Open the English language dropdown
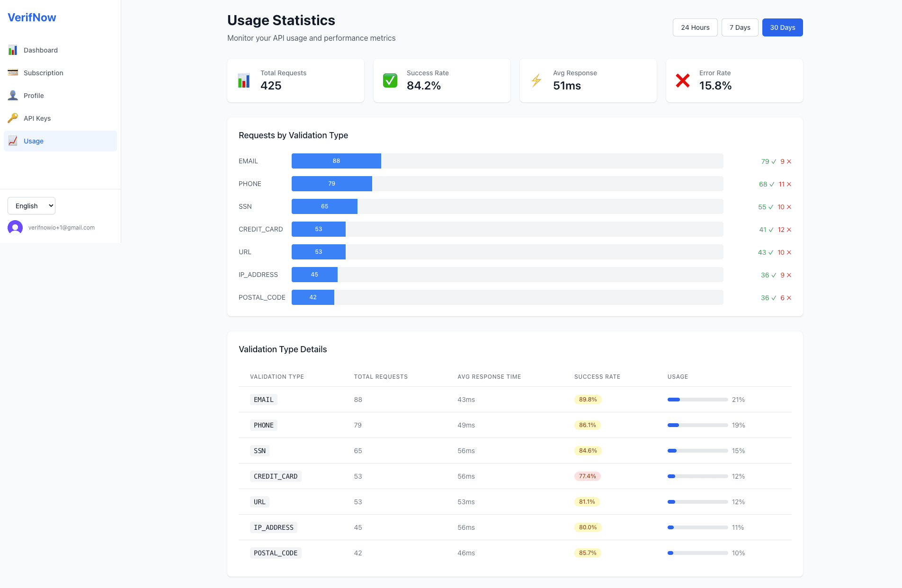 pyautogui.click(x=31, y=205)
